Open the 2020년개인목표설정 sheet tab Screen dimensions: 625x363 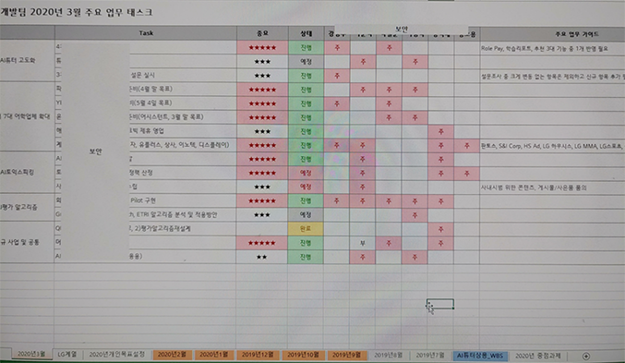[117, 354]
